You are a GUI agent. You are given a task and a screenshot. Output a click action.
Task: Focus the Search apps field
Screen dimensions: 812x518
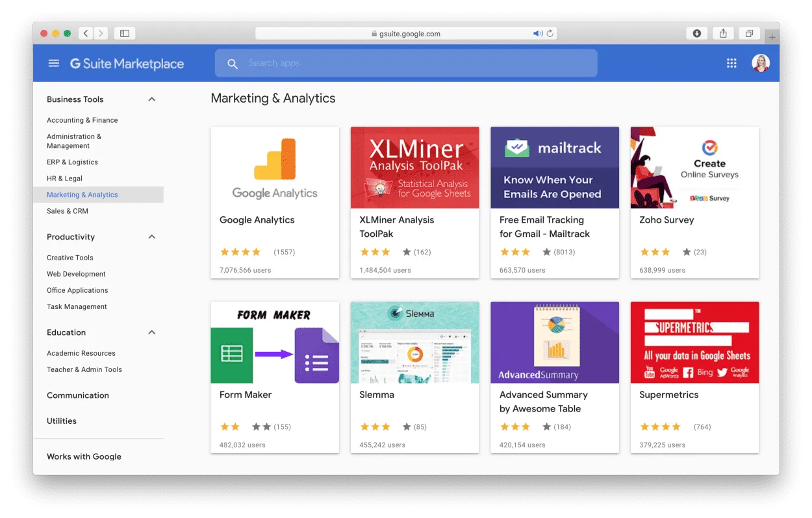406,64
